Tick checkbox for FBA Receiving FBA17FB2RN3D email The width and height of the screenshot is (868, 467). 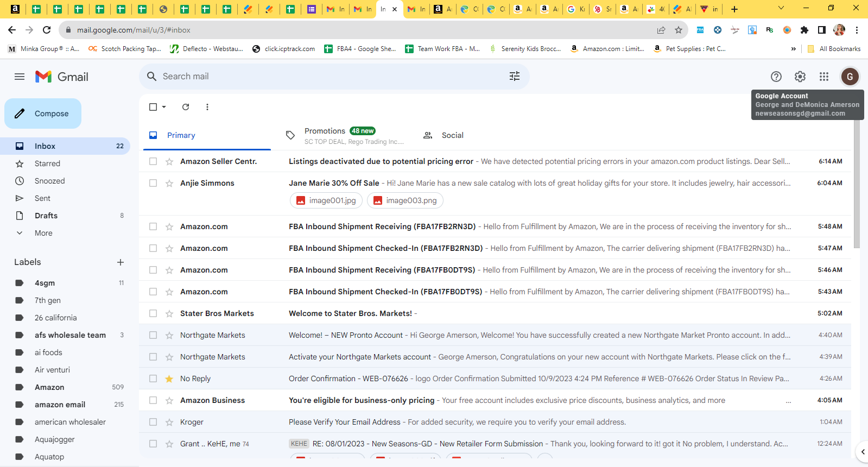(153, 226)
